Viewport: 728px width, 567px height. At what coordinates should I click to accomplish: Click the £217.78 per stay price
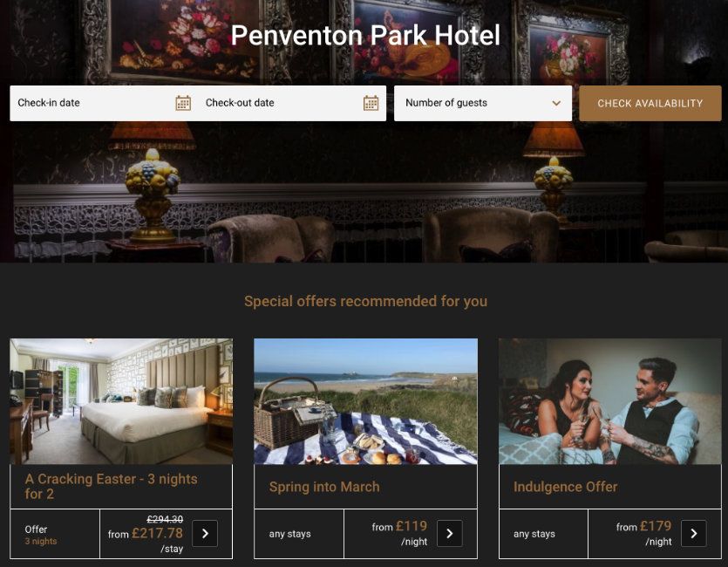pyautogui.click(x=157, y=533)
